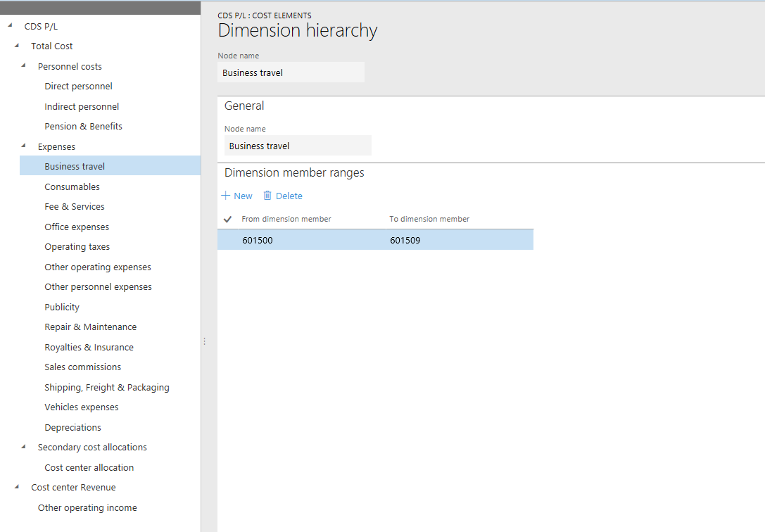Select the Consumables tree node
Image resolution: width=765 pixels, height=532 pixels.
point(73,186)
